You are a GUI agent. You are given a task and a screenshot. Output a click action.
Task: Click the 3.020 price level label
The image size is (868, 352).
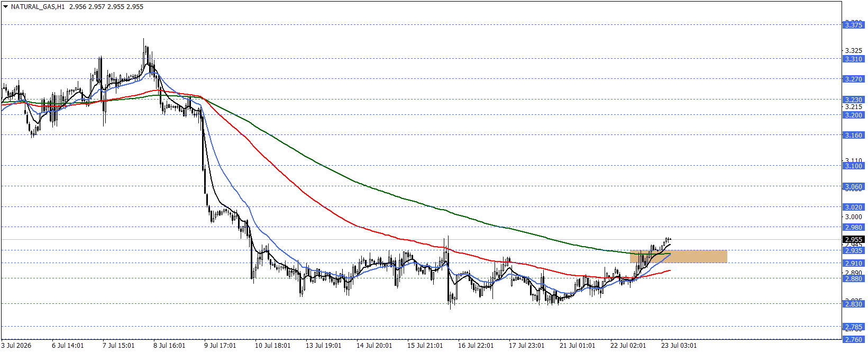point(853,207)
